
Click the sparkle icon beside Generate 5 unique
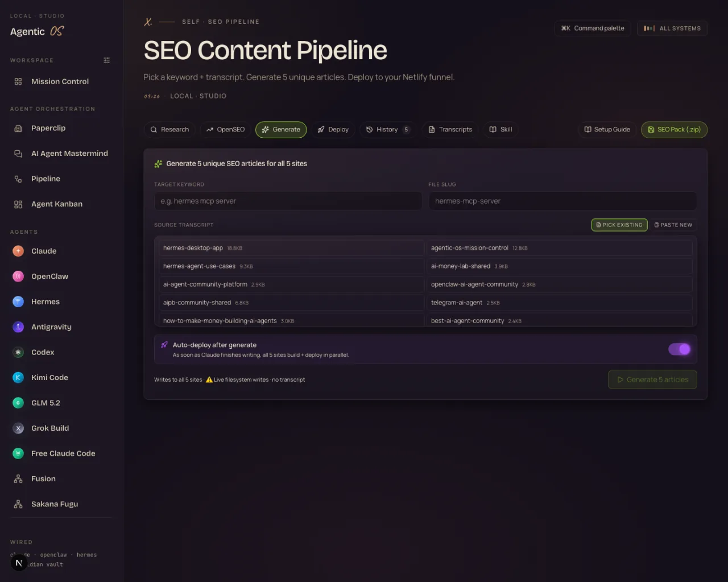click(x=158, y=164)
